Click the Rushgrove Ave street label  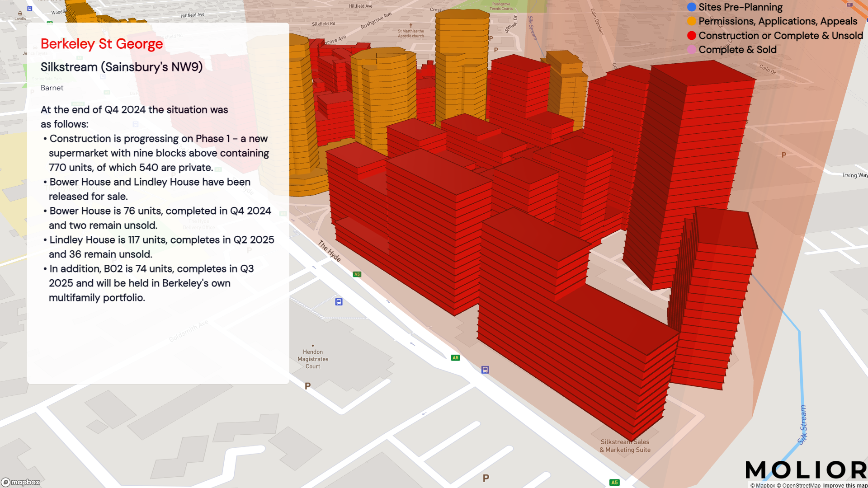click(376, 20)
